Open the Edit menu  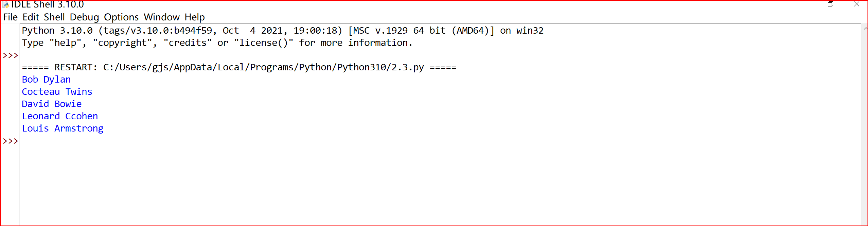tap(31, 17)
